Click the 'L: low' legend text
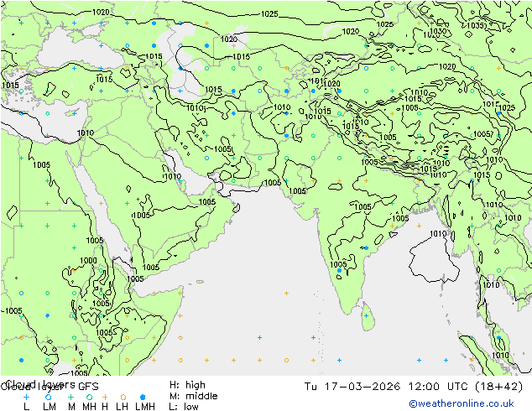 click(184, 407)
